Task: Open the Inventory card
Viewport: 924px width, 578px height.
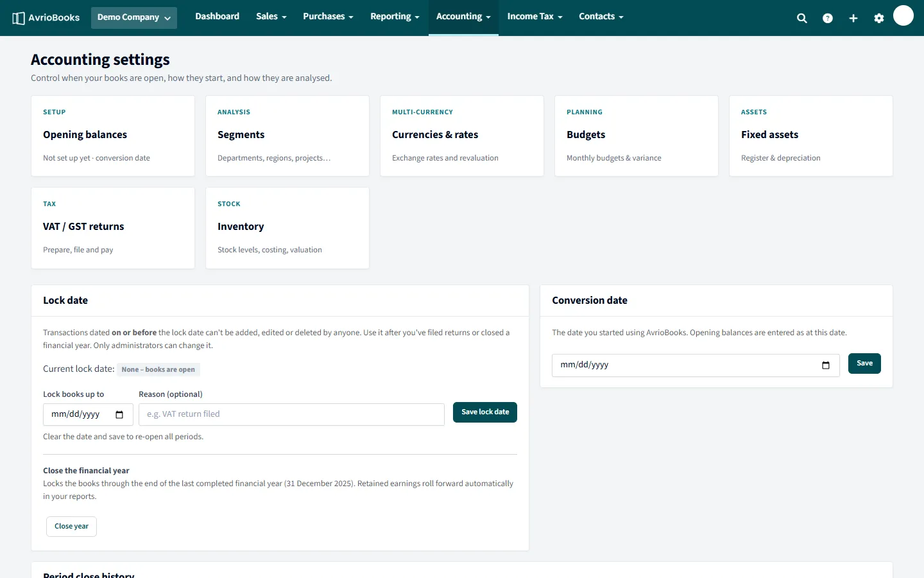Action: 287,228
